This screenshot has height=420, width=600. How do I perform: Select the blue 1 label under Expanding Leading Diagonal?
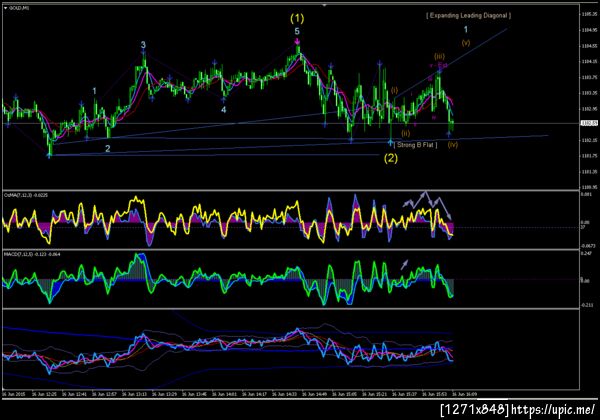466,29
